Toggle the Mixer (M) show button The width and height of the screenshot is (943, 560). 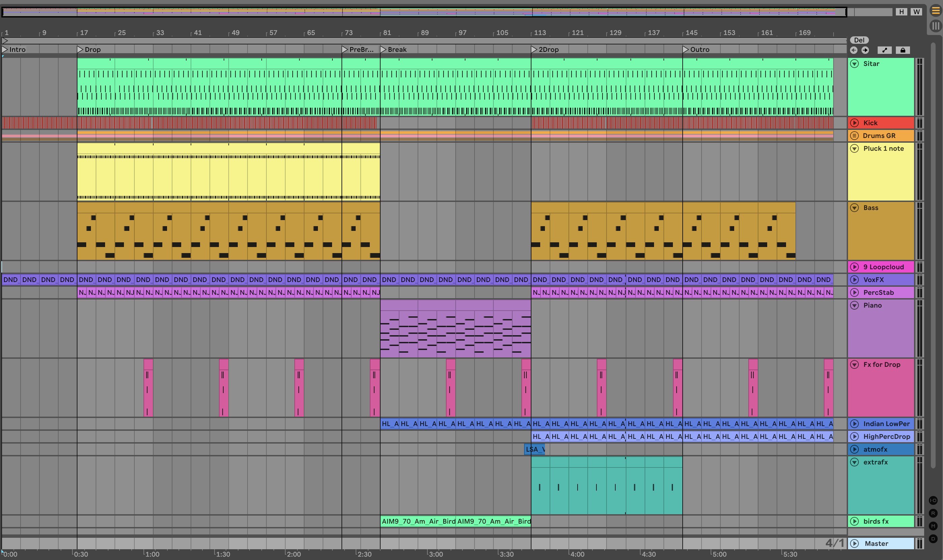tap(933, 526)
